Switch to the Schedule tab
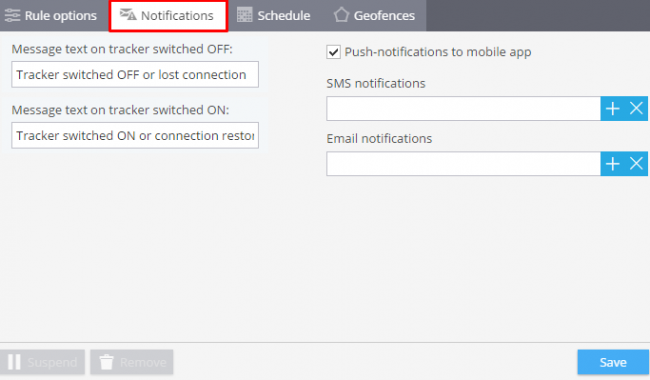Screen dimensions: 650x380 (x=274, y=15)
